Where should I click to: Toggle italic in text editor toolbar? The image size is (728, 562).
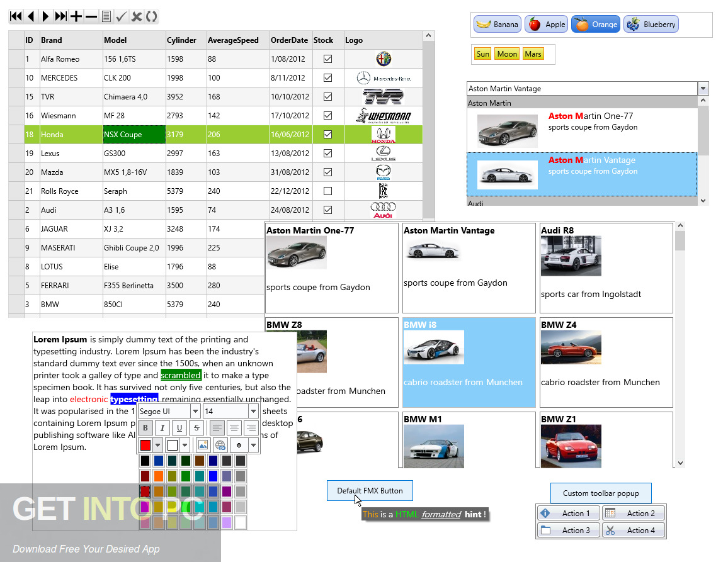coord(162,428)
